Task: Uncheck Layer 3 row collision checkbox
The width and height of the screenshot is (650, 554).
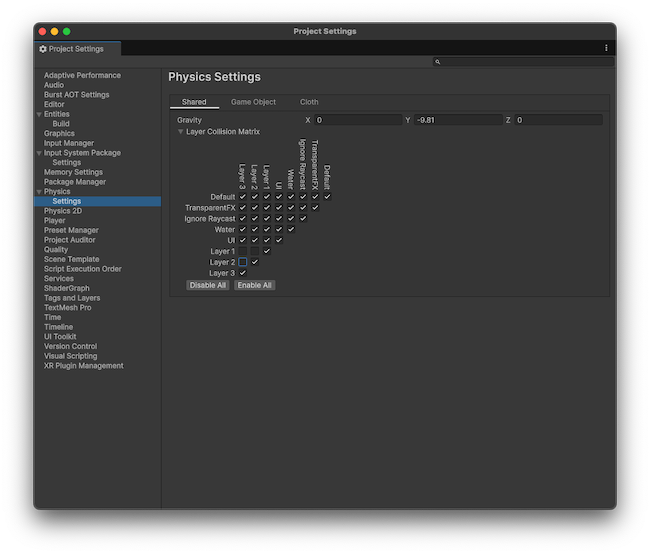Action: click(243, 273)
